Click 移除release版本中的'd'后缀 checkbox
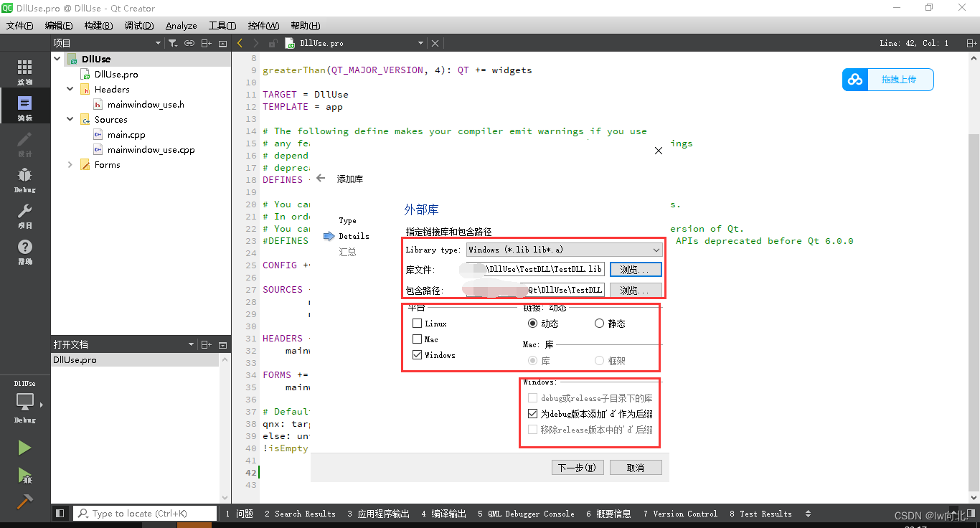 click(532, 430)
